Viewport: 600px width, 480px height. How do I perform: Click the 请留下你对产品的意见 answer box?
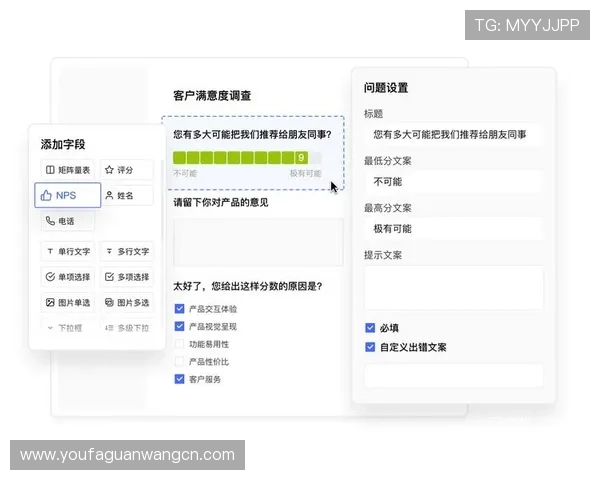[x=258, y=242]
